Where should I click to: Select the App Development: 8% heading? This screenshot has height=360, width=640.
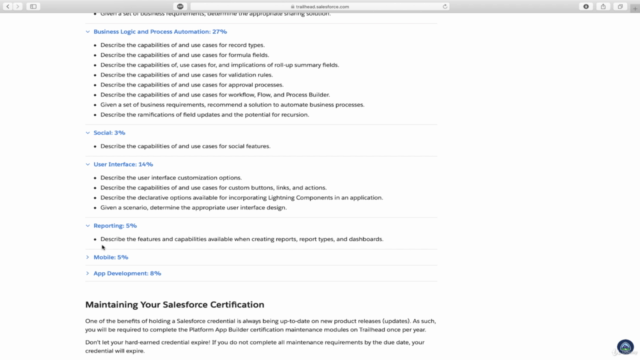[x=127, y=273]
